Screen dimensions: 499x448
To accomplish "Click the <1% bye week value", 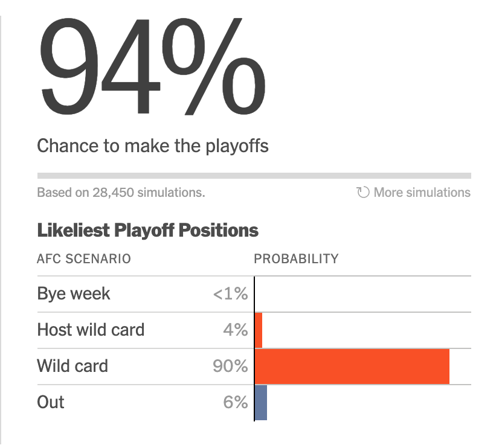I will pos(230,294).
